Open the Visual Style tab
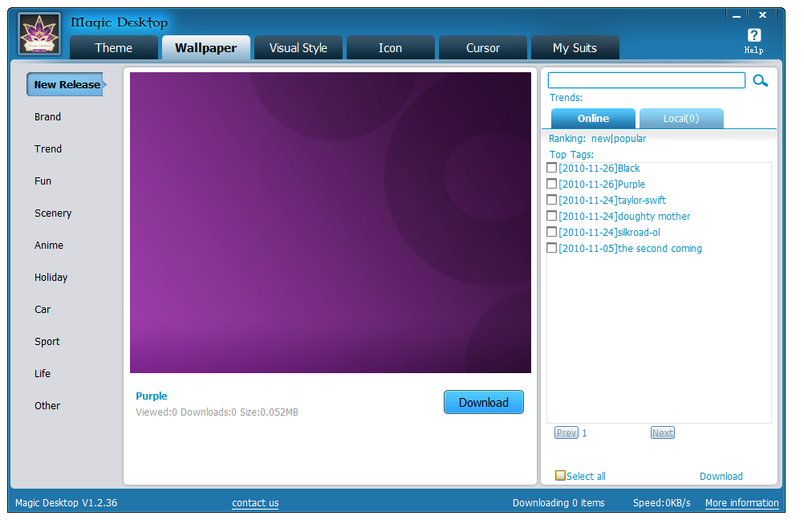The width and height of the screenshot is (804, 532). point(298,47)
